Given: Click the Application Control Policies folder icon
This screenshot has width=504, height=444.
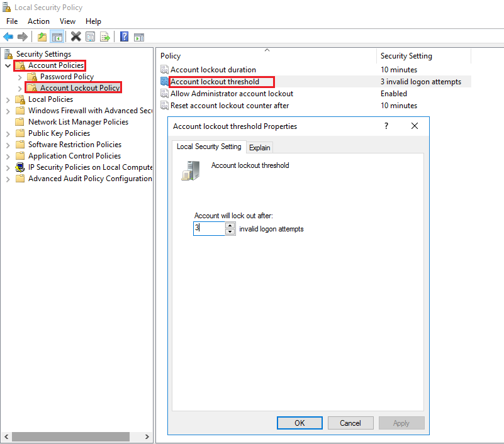Looking at the screenshot, I should [20, 156].
